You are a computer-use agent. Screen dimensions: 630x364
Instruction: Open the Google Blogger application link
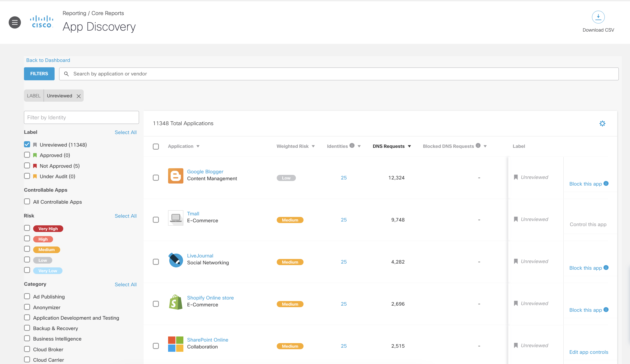pos(205,172)
